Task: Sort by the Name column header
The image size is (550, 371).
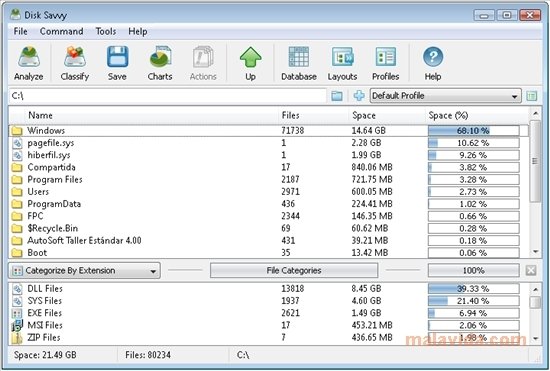Action: (40, 115)
